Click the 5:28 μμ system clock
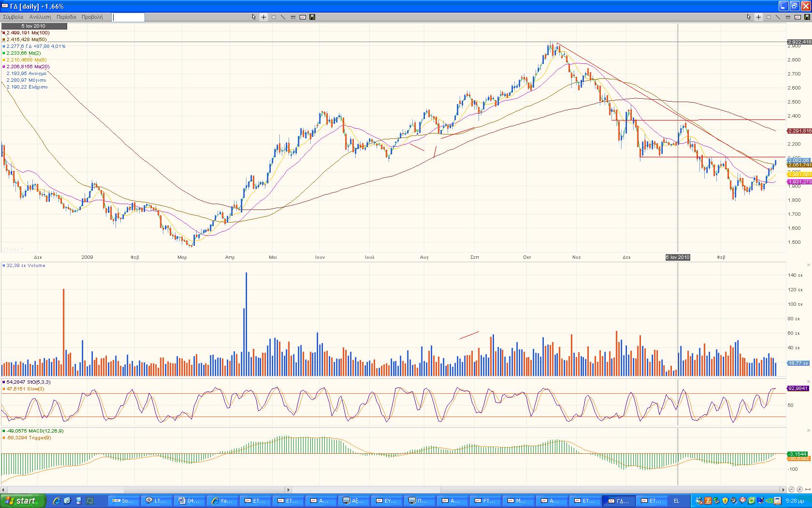The image size is (812, 508). [795, 501]
